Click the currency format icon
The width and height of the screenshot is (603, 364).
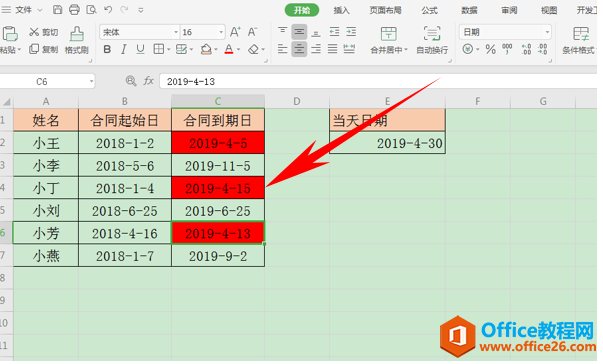point(468,49)
